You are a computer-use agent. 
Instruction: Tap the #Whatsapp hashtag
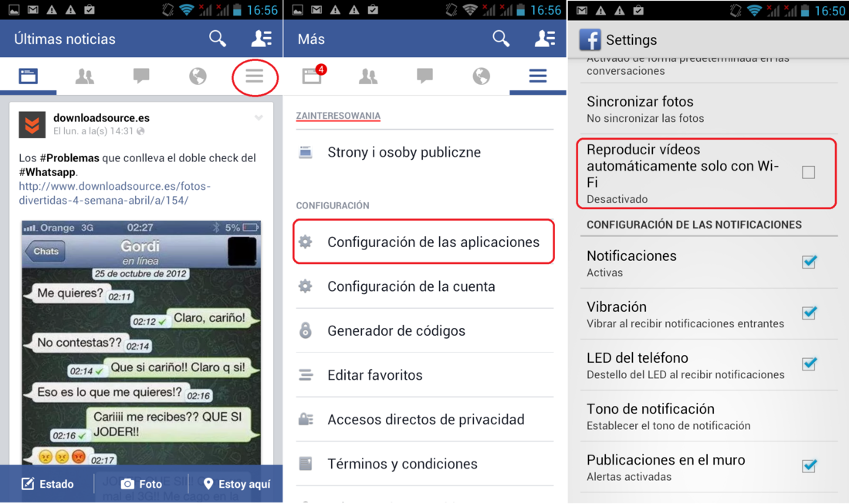pos(47,172)
